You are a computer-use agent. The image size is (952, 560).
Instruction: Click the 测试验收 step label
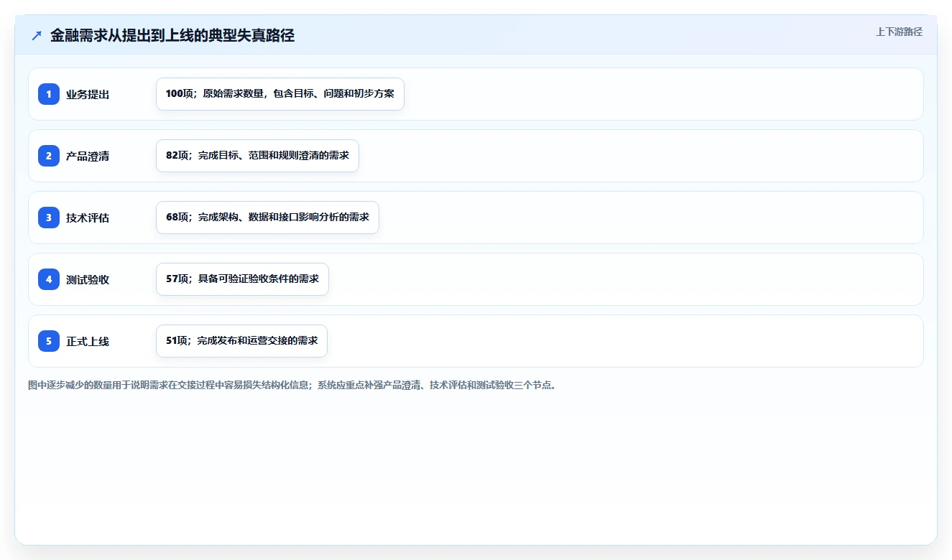(88, 279)
